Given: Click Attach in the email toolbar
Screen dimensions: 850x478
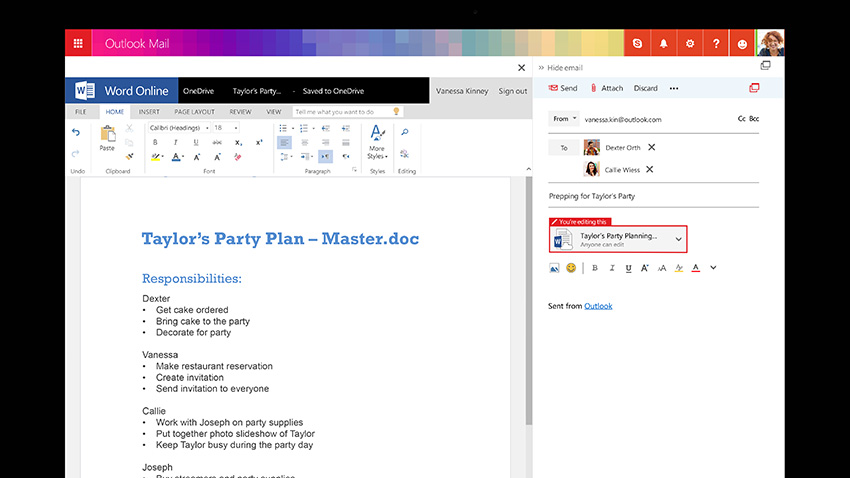Looking at the screenshot, I should click(607, 88).
